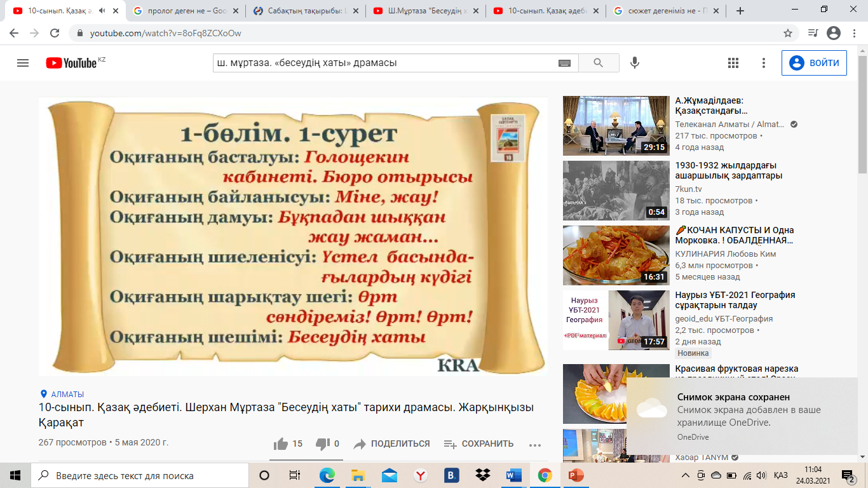The image size is (868, 488).
Task: Show hidden system tray icons
Action: tap(685, 475)
